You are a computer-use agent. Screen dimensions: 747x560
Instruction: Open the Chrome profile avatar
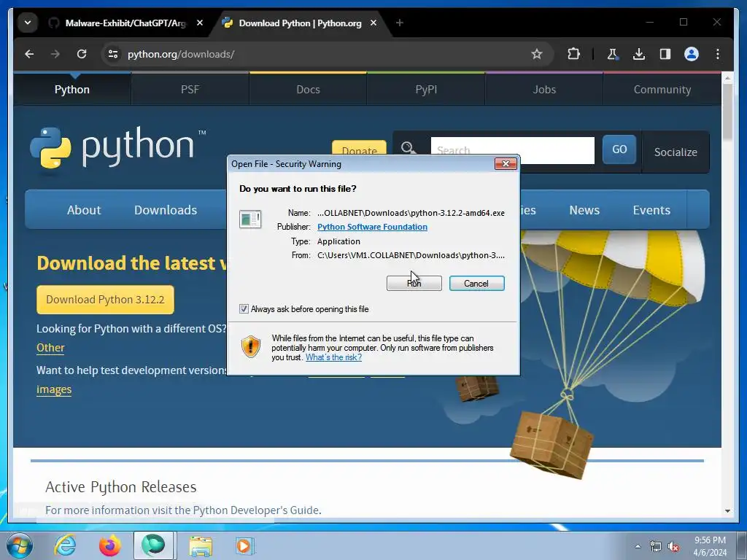(x=692, y=54)
